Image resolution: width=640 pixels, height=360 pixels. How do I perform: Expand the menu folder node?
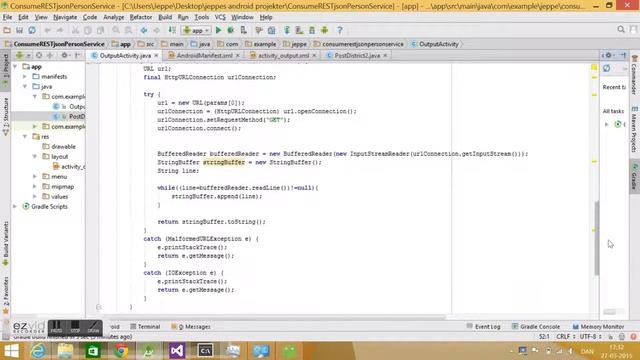point(35,176)
